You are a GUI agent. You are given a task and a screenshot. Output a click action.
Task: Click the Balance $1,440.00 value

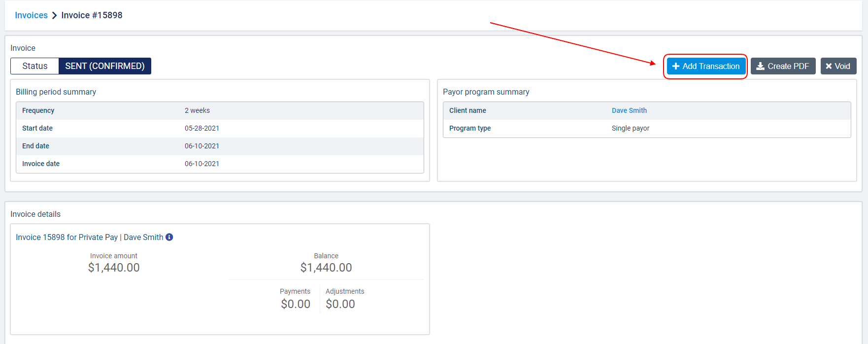pos(326,268)
